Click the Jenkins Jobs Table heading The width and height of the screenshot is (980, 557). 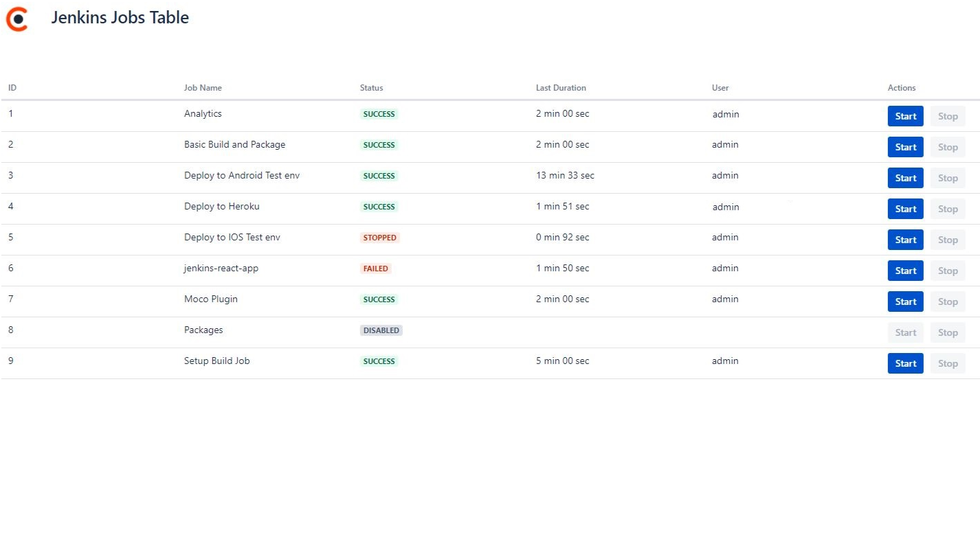120,18
